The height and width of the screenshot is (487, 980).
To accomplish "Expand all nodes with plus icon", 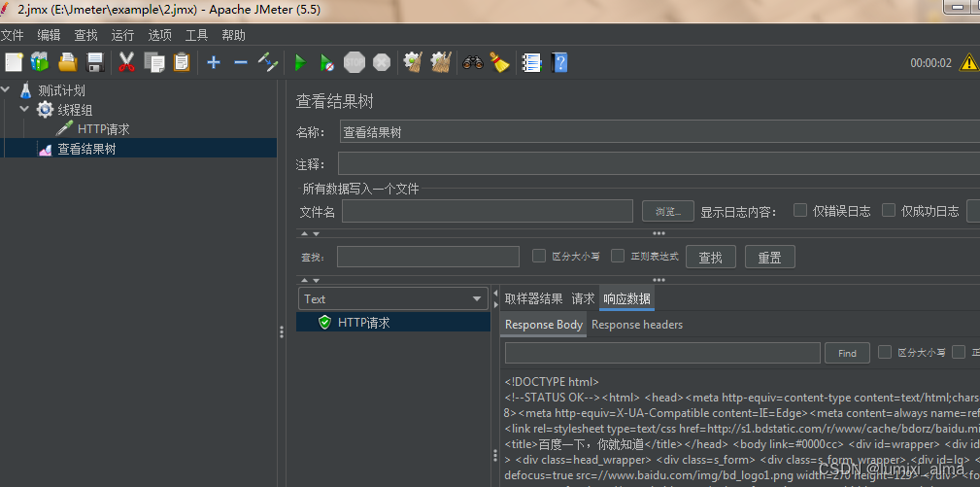I will point(214,62).
